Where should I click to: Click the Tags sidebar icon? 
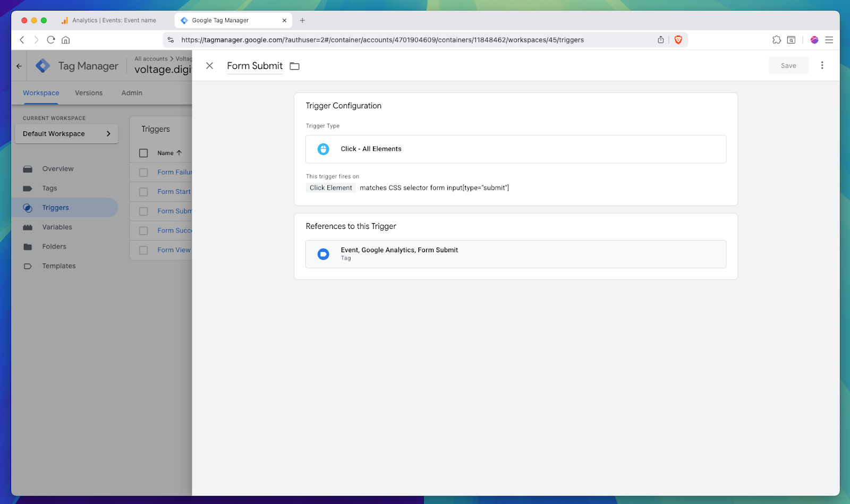pos(28,189)
